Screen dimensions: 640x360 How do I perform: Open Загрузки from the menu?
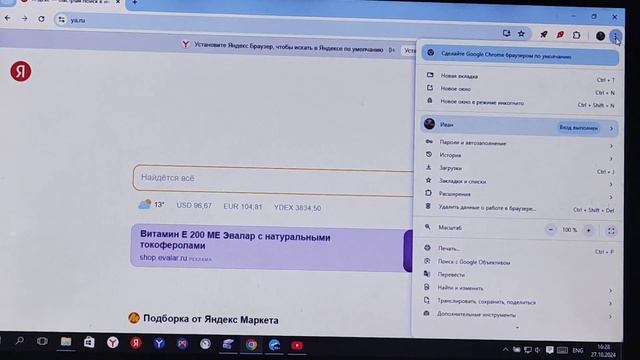pyautogui.click(x=519, y=169)
